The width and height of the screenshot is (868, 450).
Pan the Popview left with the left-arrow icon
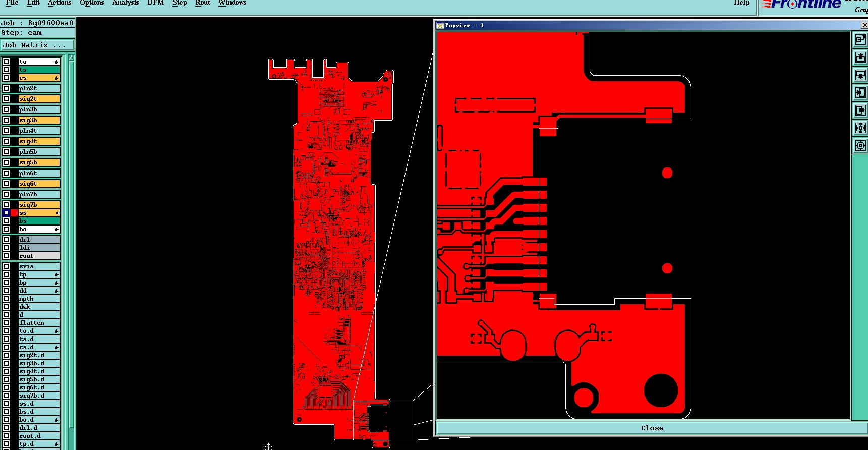860,92
